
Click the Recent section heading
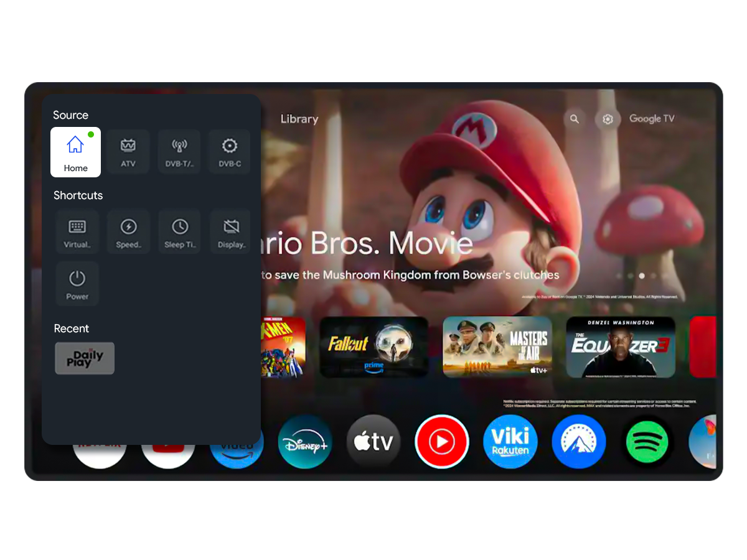click(71, 329)
